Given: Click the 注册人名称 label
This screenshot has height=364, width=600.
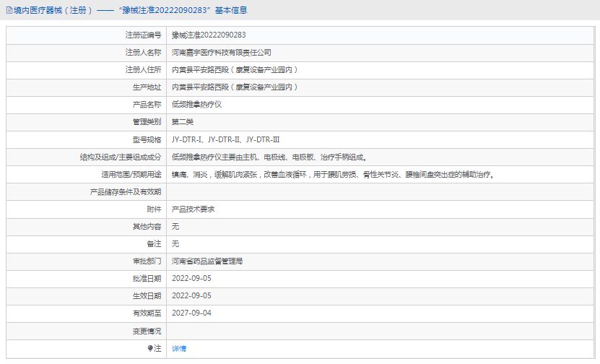Looking at the screenshot, I should [x=143, y=53].
